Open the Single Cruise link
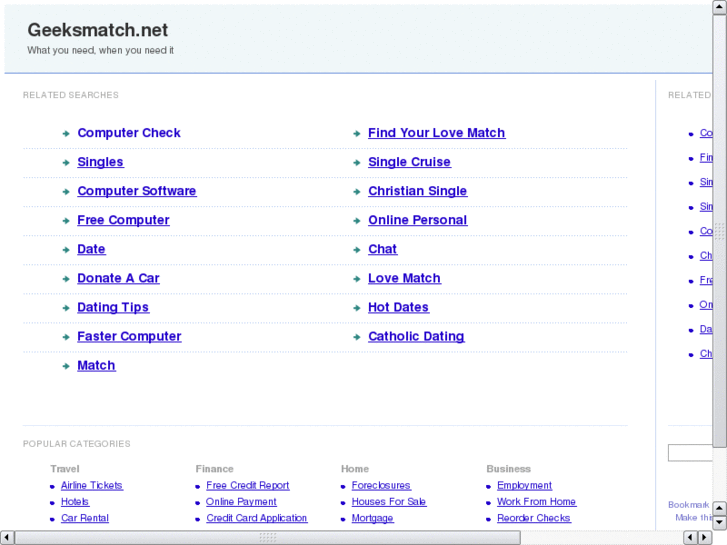Viewport: 727px width, 545px height. 409,162
